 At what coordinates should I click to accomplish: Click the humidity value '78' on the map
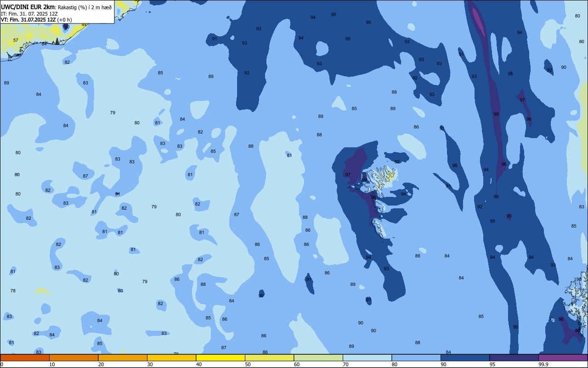(13, 291)
